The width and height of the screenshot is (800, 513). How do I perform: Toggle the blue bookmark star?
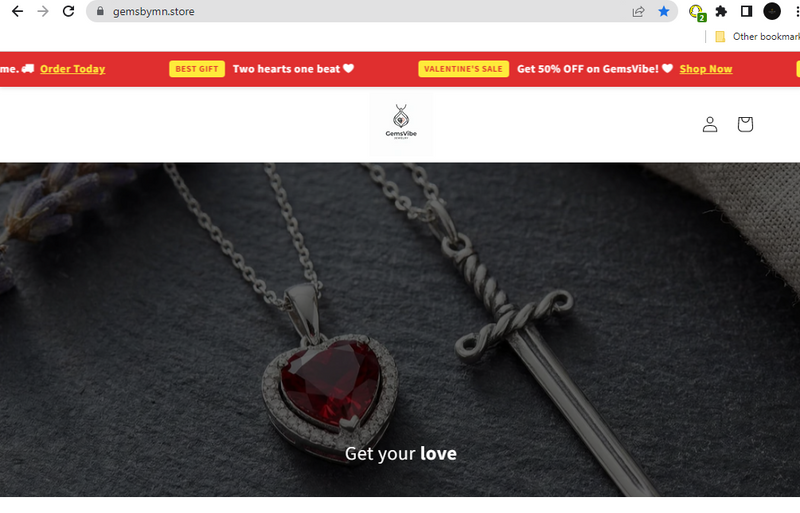(x=664, y=11)
